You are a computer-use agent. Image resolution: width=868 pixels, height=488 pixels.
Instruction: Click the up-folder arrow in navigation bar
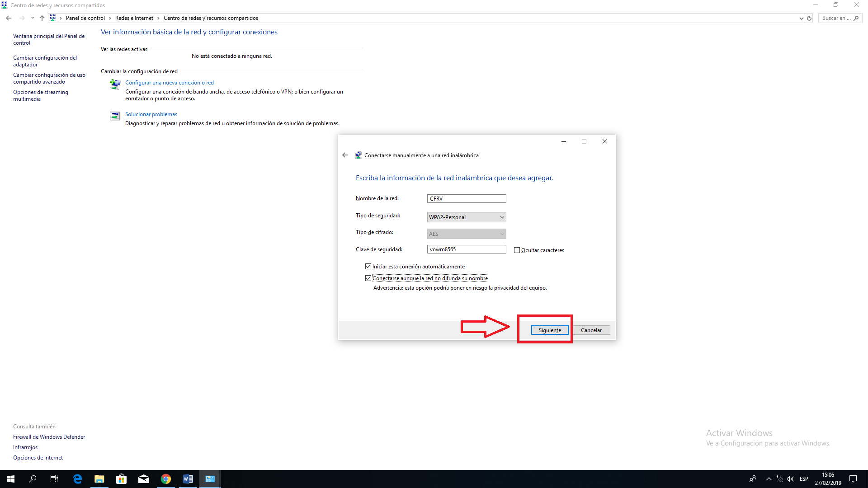click(x=42, y=18)
